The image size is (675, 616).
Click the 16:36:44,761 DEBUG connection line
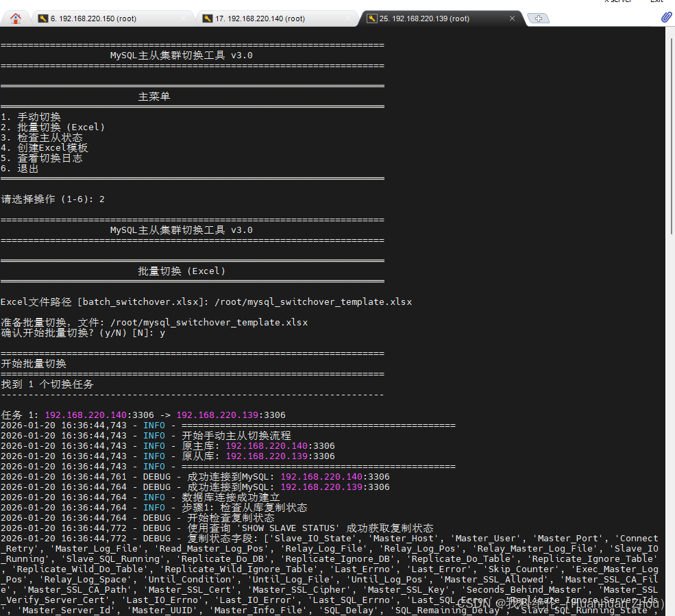click(195, 476)
